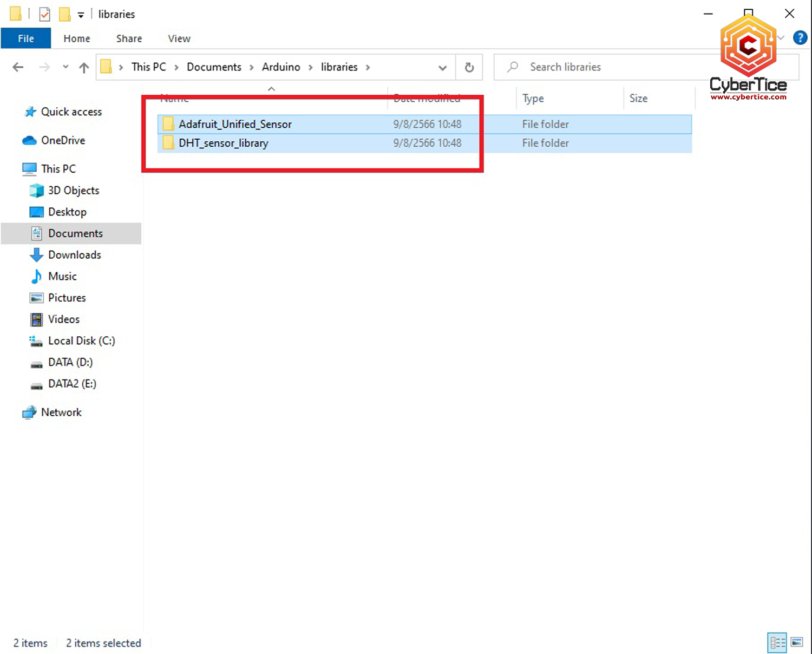Viewport: 812px width, 654px height.
Task: Open the Adafruit_Unified_Sensor folder
Action: click(x=235, y=124)
